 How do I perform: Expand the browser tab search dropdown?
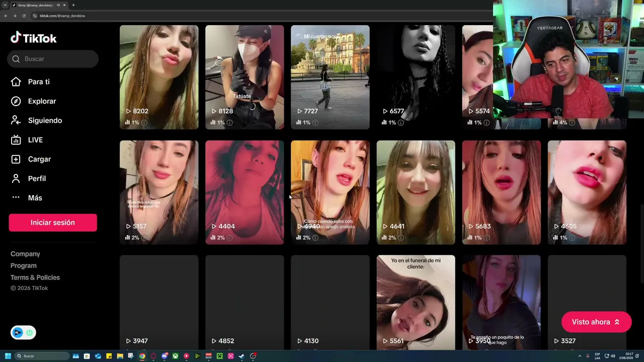pos(5,5)
